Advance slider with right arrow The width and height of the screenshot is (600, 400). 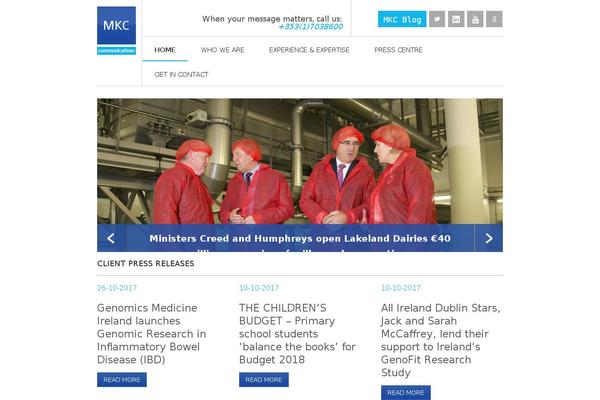[x=489, y=238]
